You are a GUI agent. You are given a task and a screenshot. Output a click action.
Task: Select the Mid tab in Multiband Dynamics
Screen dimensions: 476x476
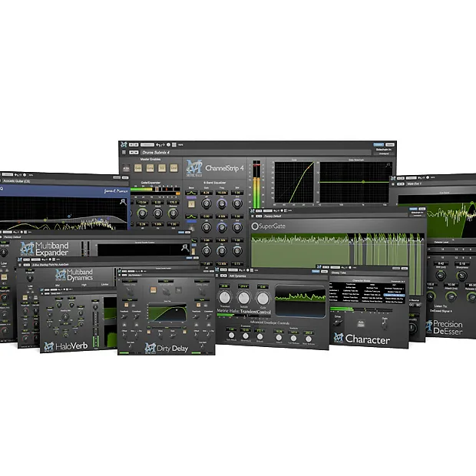(58, 286)
